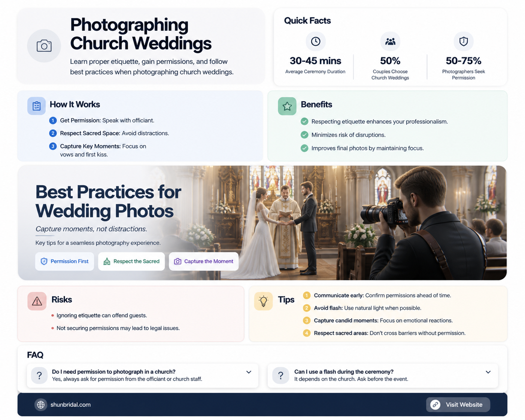Click the star icon next to Benefits
Screen dimensions: 525x420
pyautogui.click(x=287, y=106)
